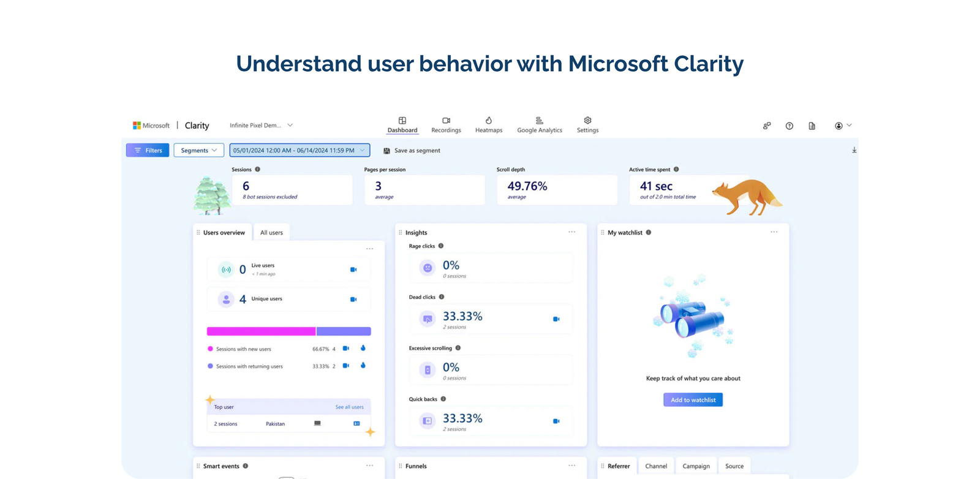View recordings for Quick backs

pyautogui.click(x=556, y=421)
